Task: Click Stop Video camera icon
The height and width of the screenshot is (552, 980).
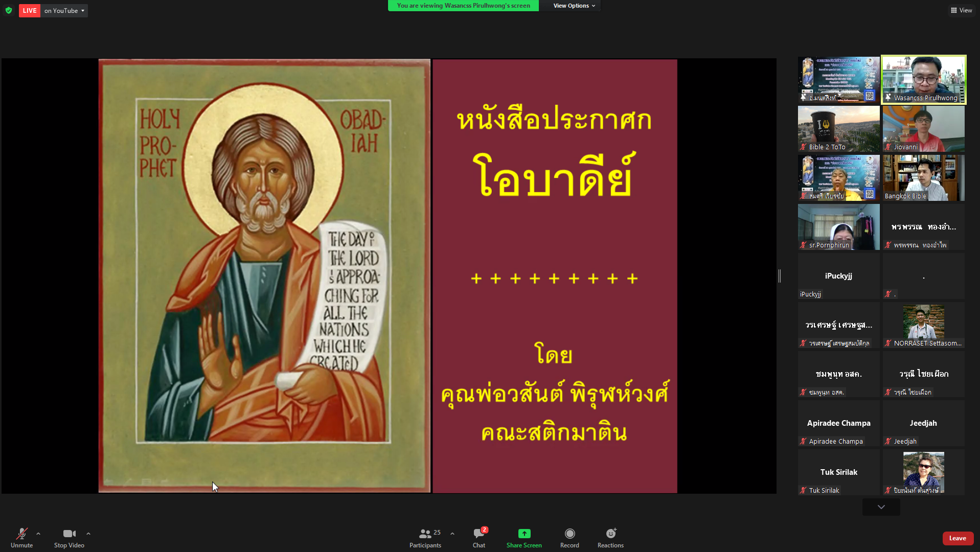Action: point(69,534)
